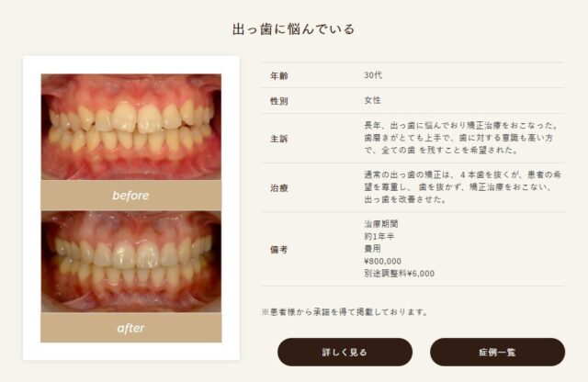Select the 年齢 row label
This screenshot has height=382, width=588.
point(279,75)
